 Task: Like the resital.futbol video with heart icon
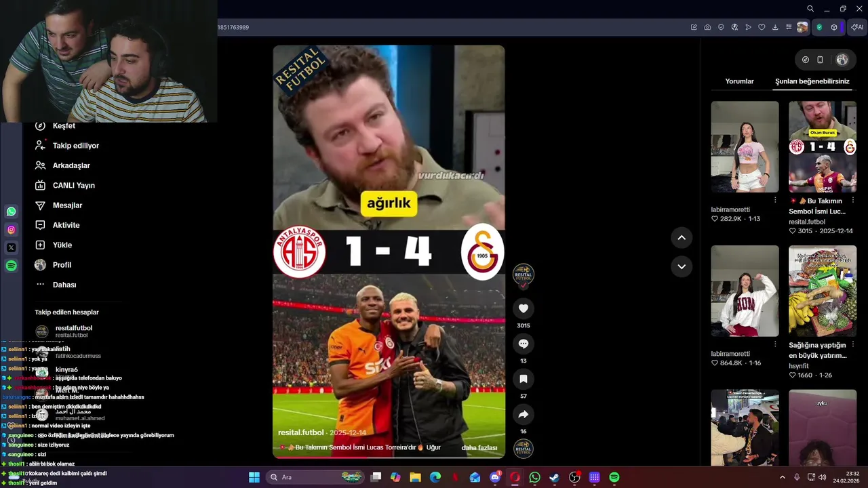524,308
